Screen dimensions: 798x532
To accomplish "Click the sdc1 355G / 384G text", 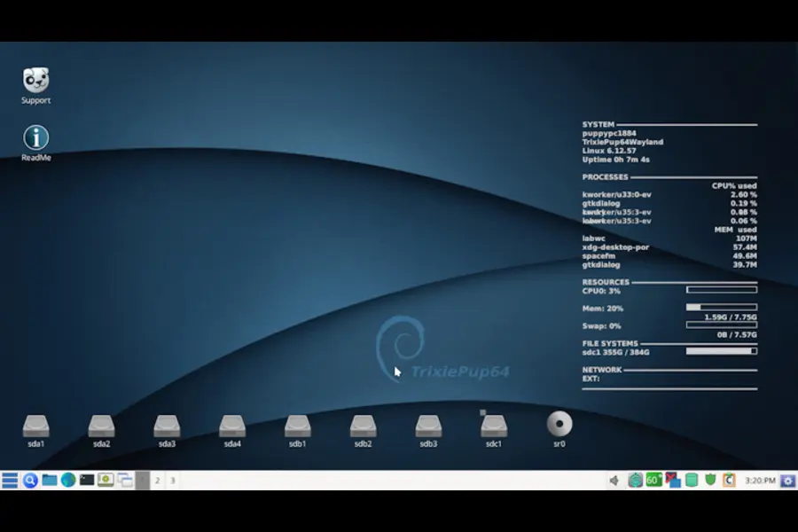I will point(616,352).
